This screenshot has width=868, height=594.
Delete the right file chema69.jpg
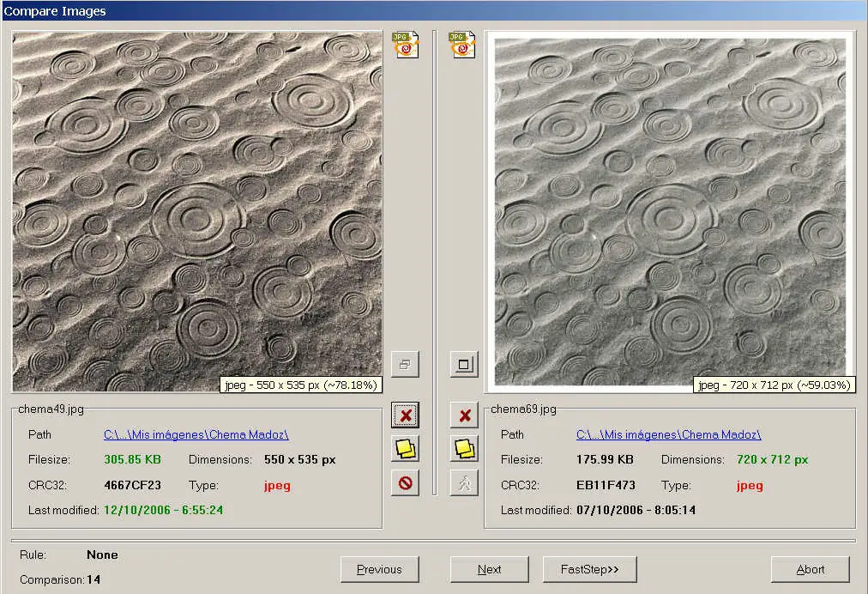tap(464, 415)
